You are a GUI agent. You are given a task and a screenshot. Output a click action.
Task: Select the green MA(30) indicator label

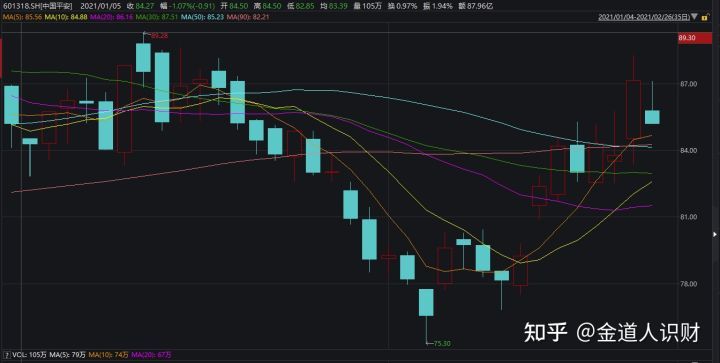click(x=157, y=17)
